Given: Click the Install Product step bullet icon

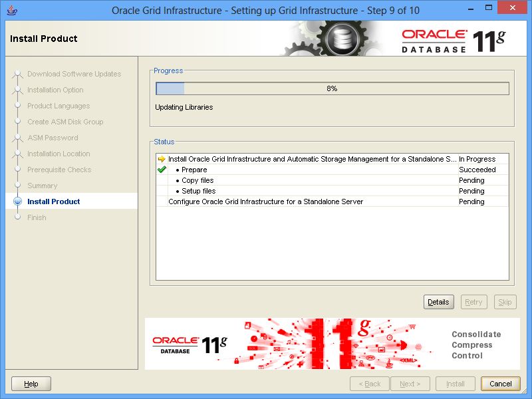Looking at the screenshot, I should (x=17, y=201).
